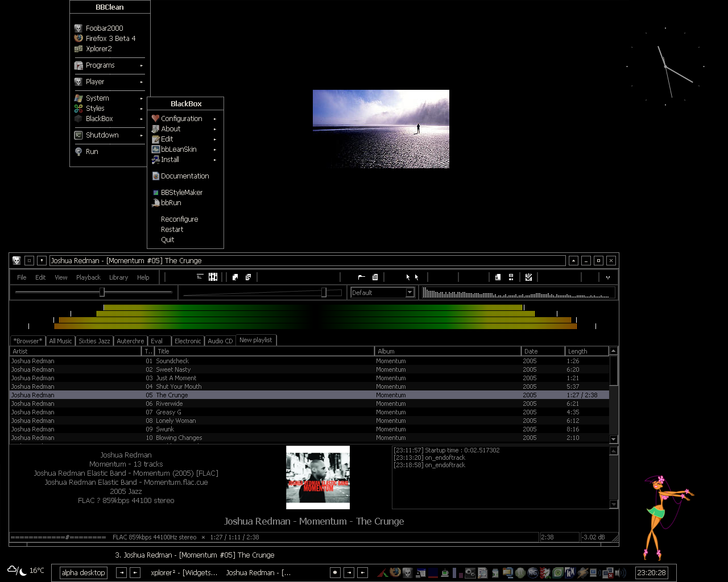Expand the Install submenu in BlackBox
Screen dimensions: 728x582
coord(185,160)
